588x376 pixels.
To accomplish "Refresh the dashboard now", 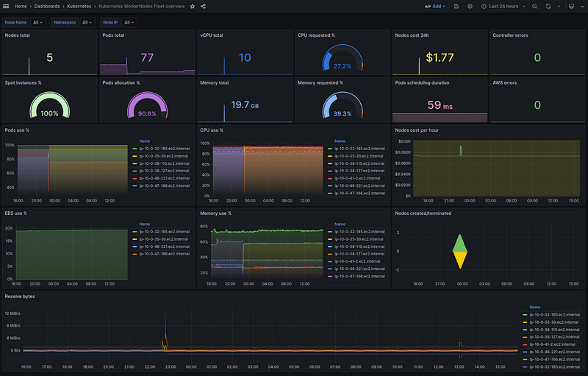I will coord(548,6).
